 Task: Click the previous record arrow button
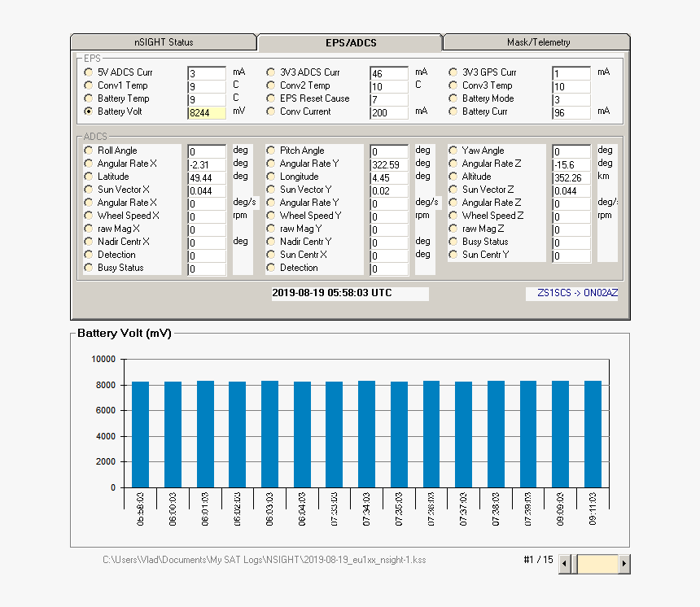[563, 563]
